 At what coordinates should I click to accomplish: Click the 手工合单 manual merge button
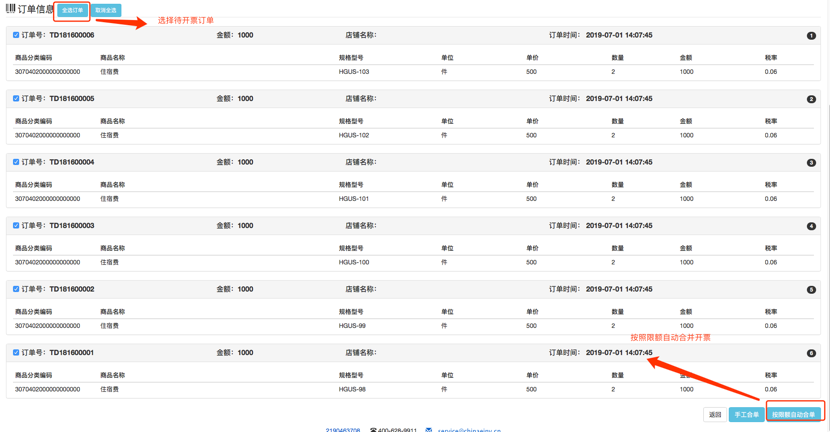click(746, 415)
